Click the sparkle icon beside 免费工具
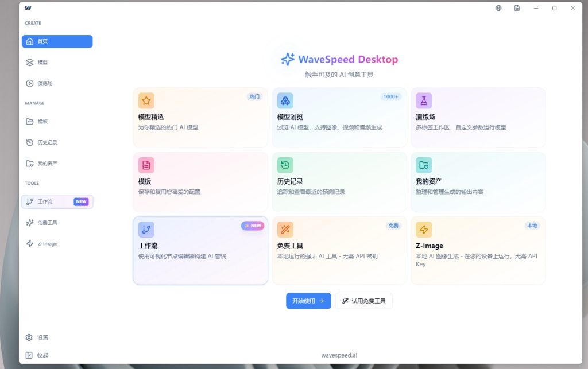The image size is (588, 369). coord(30,223)
